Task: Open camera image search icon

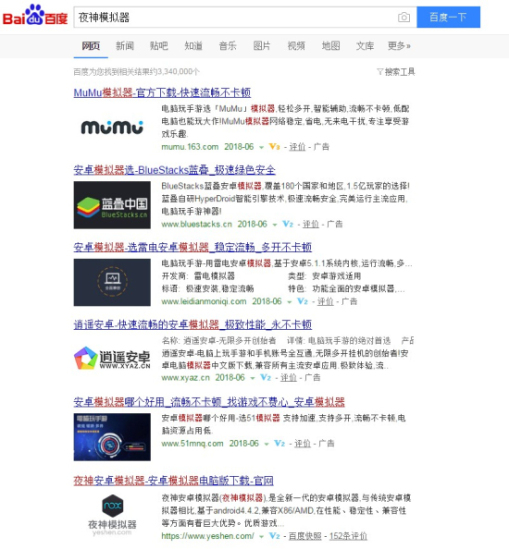Action: tap(404, 17)
